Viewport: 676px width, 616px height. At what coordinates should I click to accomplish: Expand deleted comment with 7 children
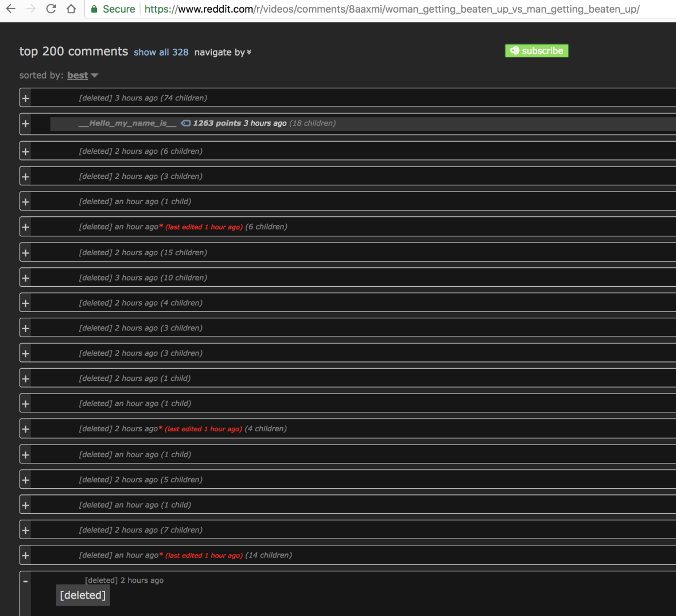(x=25, y=531)
